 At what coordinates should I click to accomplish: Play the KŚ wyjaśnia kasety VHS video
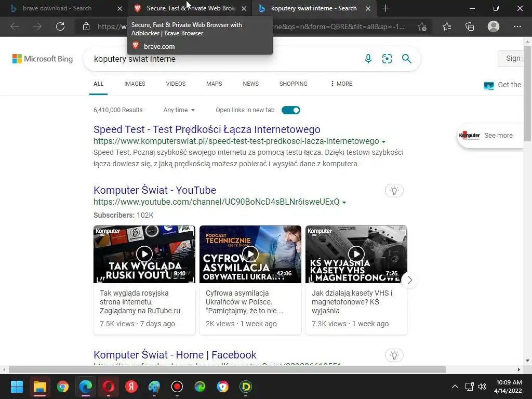[x=356, y=254]
